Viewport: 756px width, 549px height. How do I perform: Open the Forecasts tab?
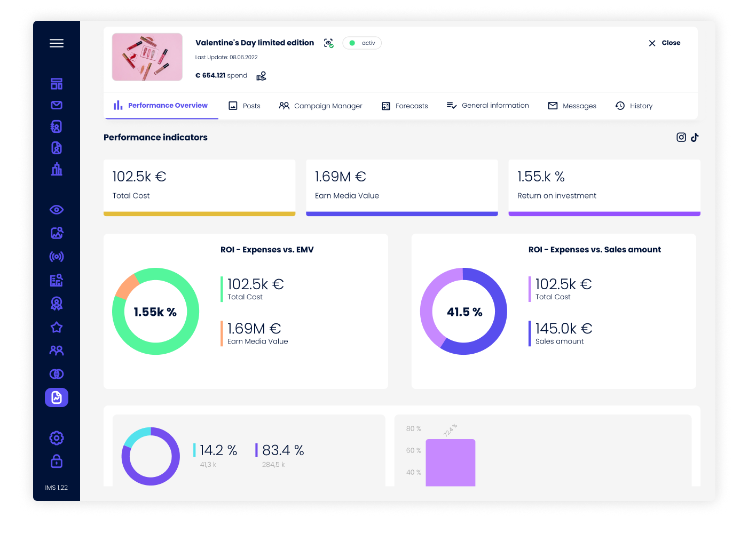pyautogui.click(x=404, y=106)
